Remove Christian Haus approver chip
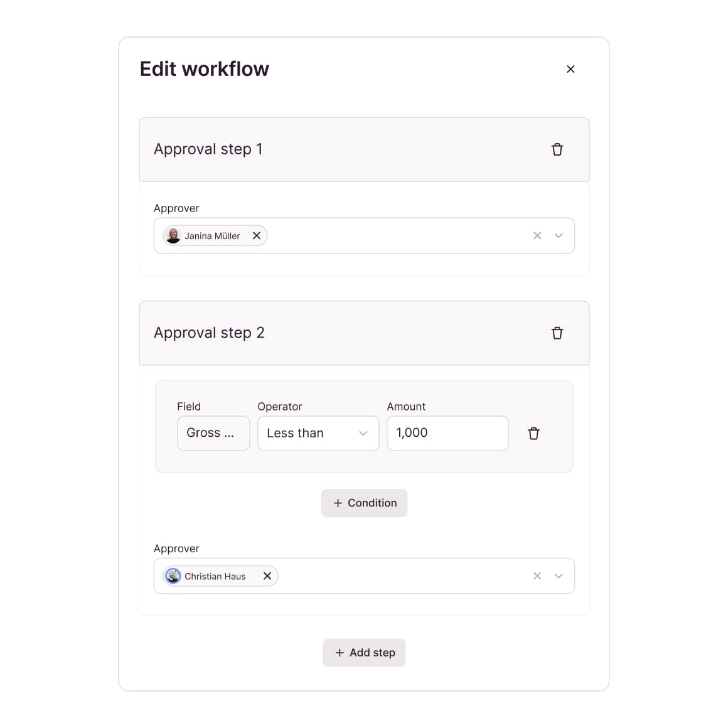This screenshot has height=728, width=728. pos(267,576)
